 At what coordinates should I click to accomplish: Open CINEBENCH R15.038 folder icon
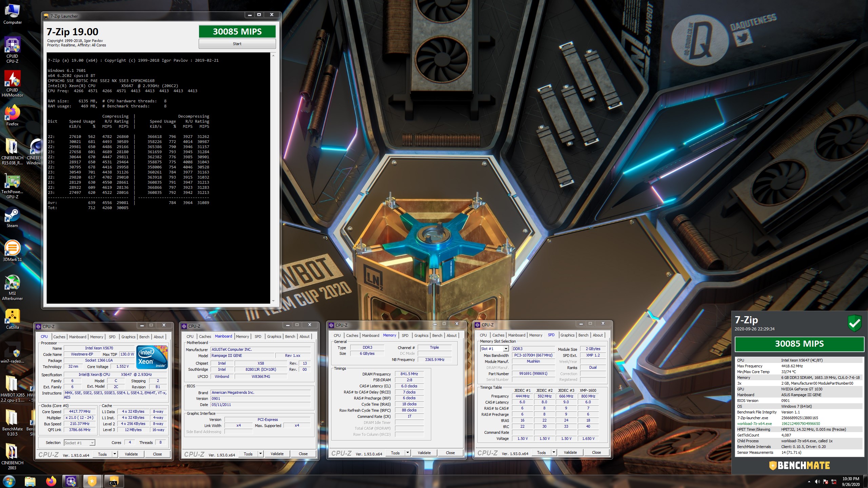point(12,151)
